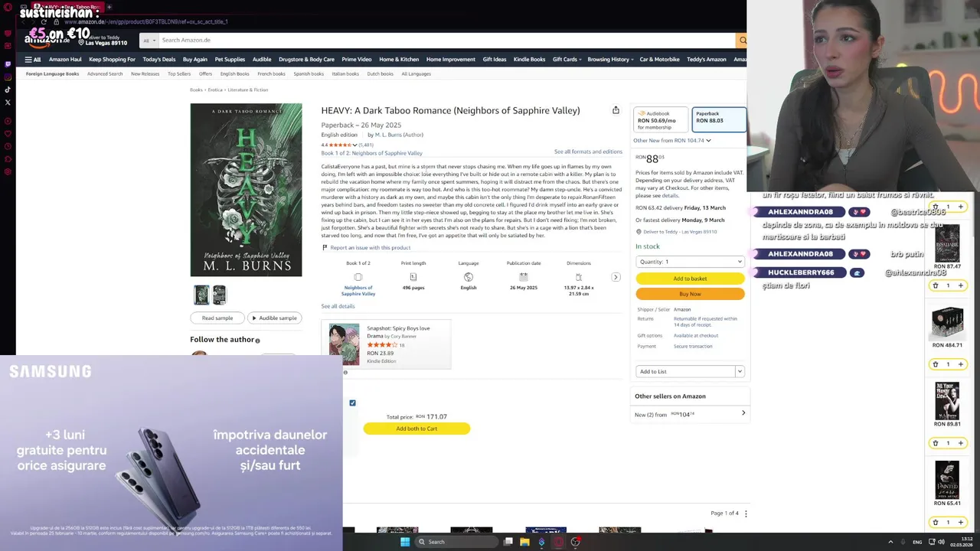The width and height of the screenshot is (980, 551).
Task: Go to Top Sellers subnav
Action: (x=179, y=73)
